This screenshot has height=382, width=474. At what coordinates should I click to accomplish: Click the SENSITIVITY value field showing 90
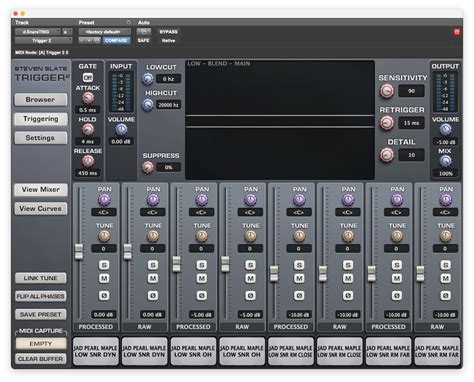pos(412,91)
